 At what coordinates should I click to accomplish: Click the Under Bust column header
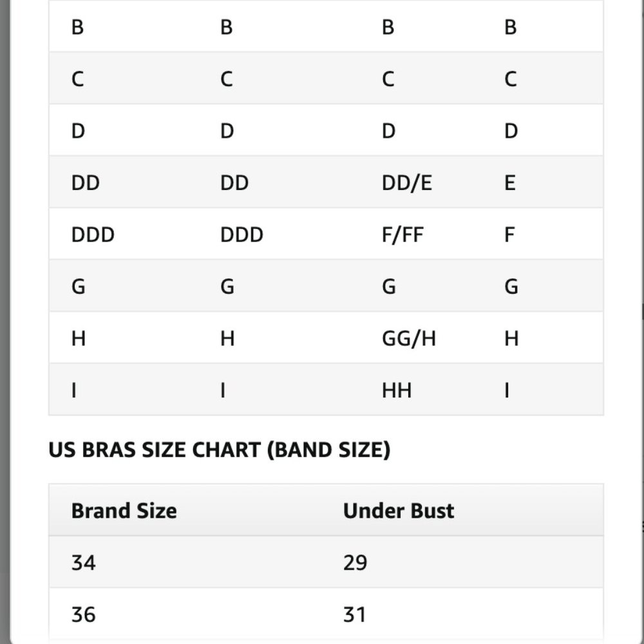click(x=399, y=511)
